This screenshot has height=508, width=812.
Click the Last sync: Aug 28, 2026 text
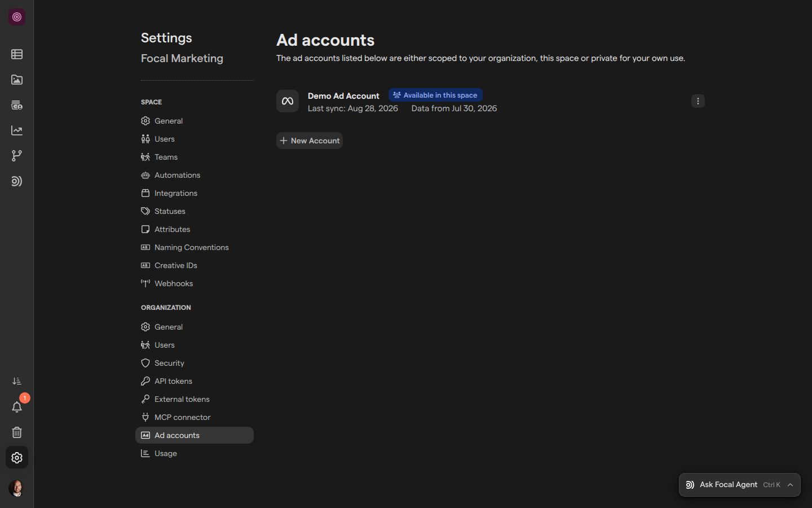point(353,108)
